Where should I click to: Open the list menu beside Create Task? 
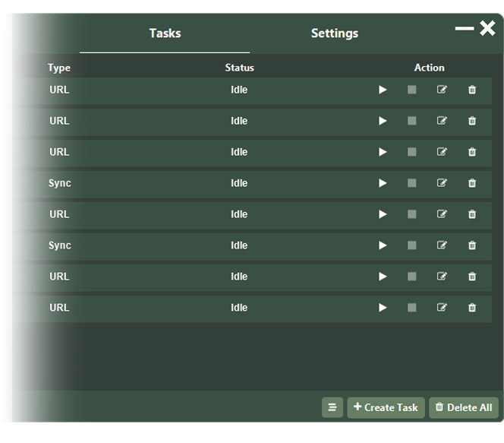[x=332, y=407]
